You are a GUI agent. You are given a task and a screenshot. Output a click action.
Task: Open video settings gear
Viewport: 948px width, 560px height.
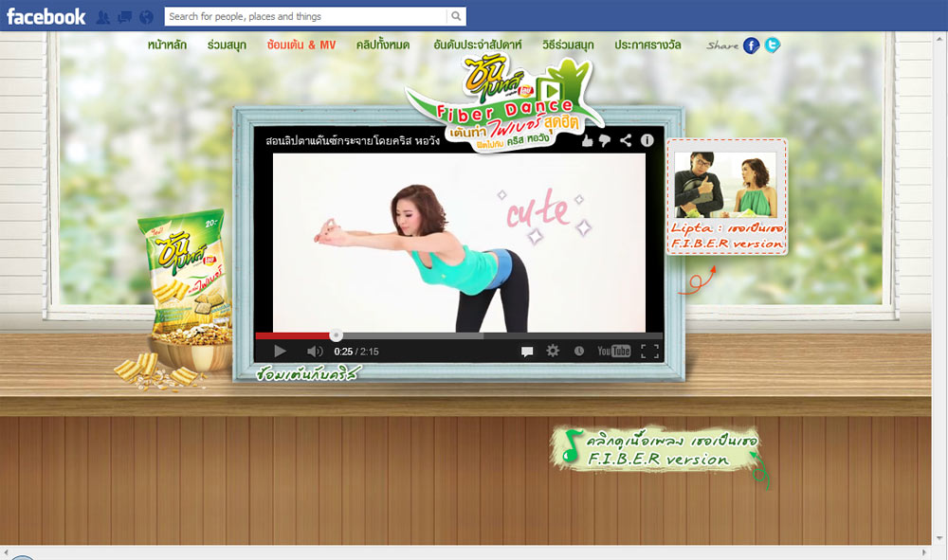pyautogui.click(x=553, y=351)
